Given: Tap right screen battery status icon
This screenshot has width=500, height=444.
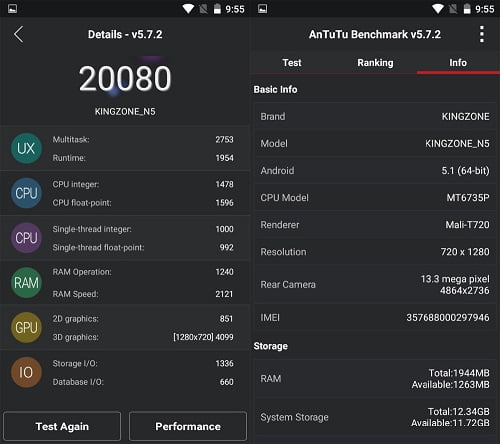Looking at the screenshot, I should click(467, 9).
